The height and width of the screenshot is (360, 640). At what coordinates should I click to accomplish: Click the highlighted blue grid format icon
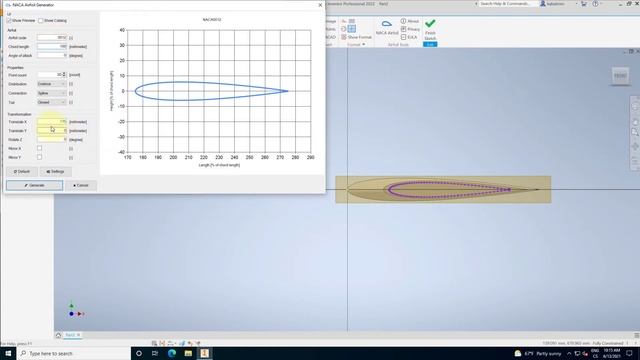(351, 29)
